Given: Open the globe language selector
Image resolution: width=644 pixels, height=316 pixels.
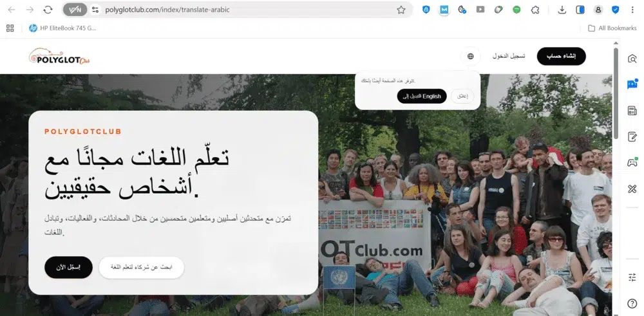Looking at the screenshot, I should (471, 56).
